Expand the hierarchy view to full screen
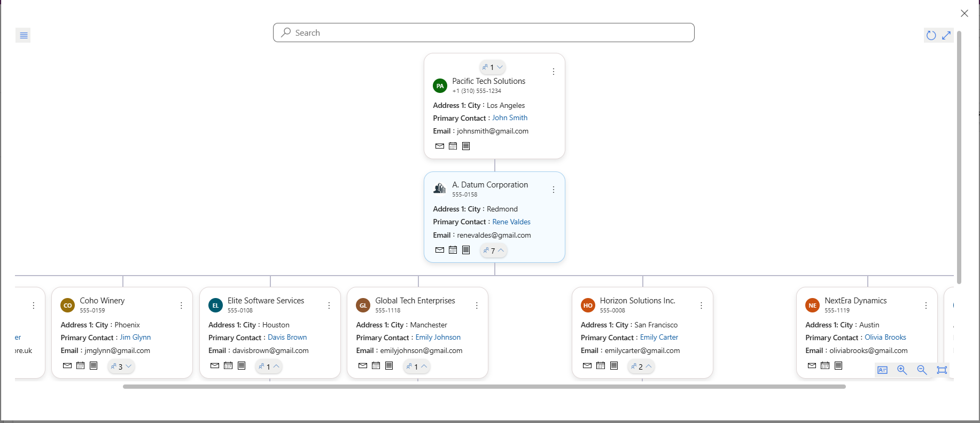Screen dimensions: 980x423 946,35
